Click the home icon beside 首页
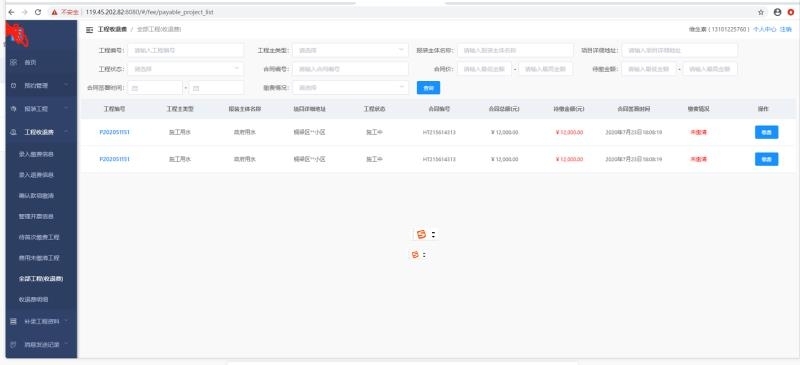This screenshot has height=365, width=800. [13, 62]
